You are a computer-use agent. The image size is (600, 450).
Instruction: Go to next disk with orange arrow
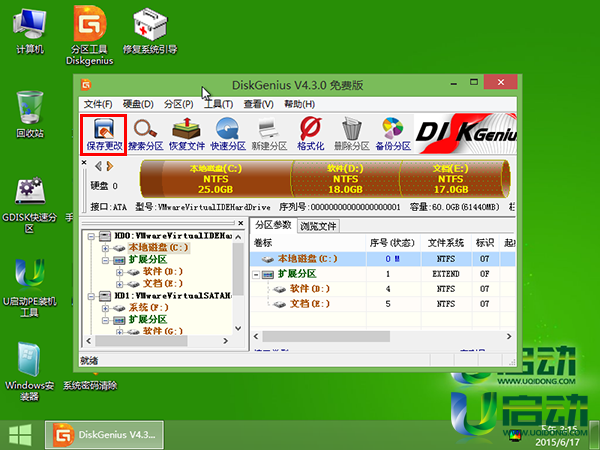110,166
